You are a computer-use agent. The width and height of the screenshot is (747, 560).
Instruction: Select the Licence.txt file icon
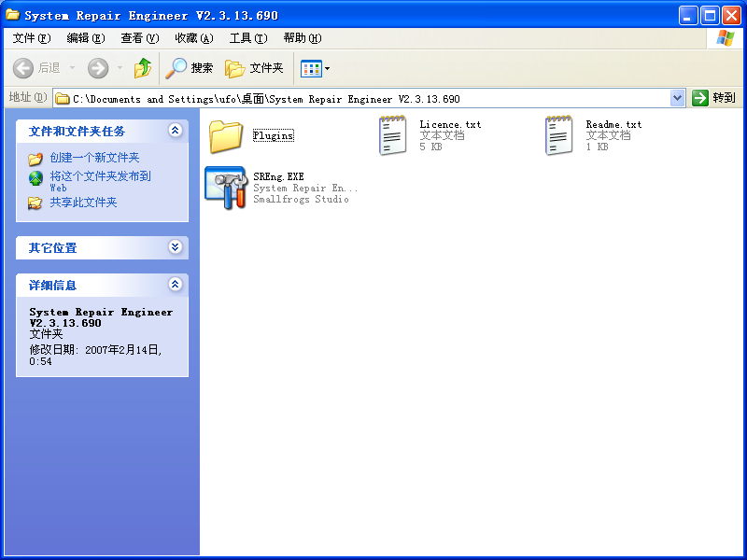click(392, 135)
